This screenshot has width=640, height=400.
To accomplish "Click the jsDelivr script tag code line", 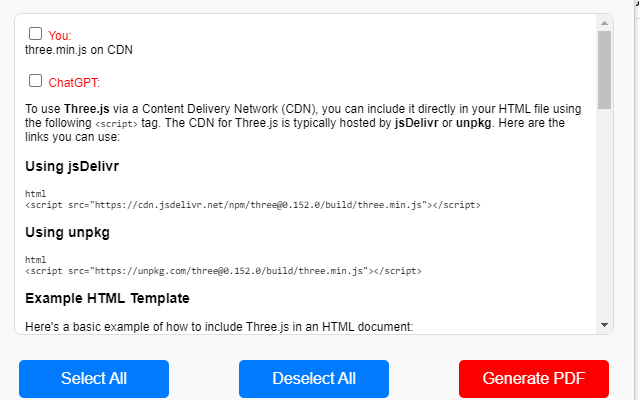I will point(252,204).
